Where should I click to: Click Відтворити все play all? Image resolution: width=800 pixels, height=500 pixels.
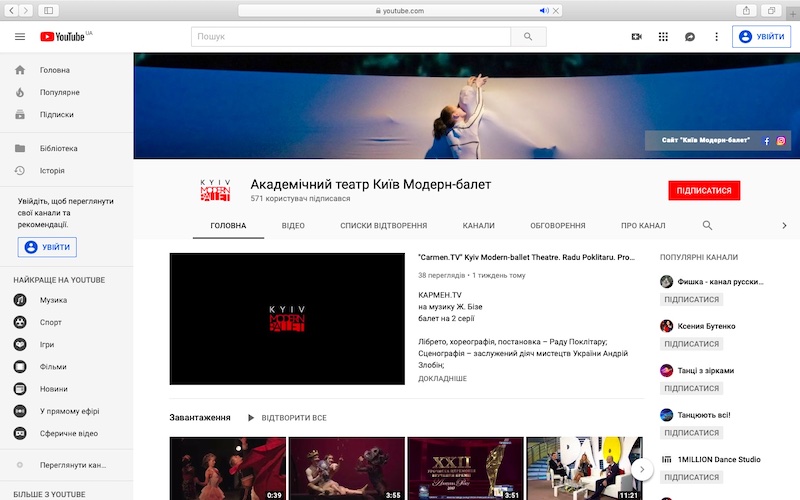click(x=287, y=418)
